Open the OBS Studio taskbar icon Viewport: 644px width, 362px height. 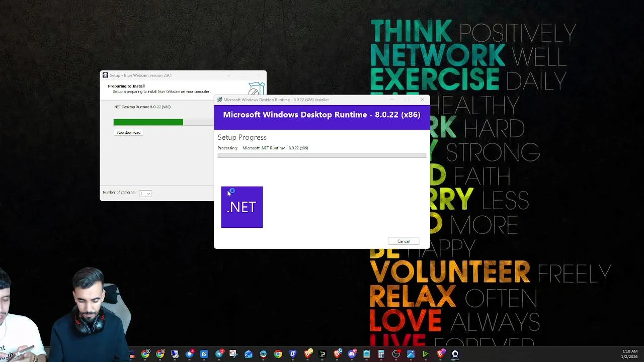(396, 354)
